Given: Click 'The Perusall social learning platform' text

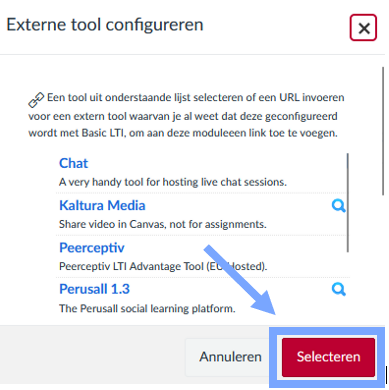Looking at the screenshot, I should [147, 308].
